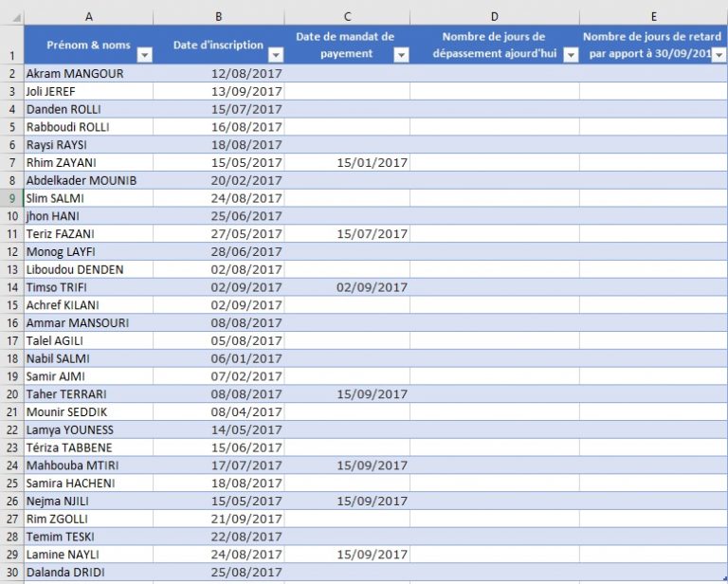Click the cell Lamine NAYLI
The width and height of the screenshot is (728, 584).
[89, 555]
